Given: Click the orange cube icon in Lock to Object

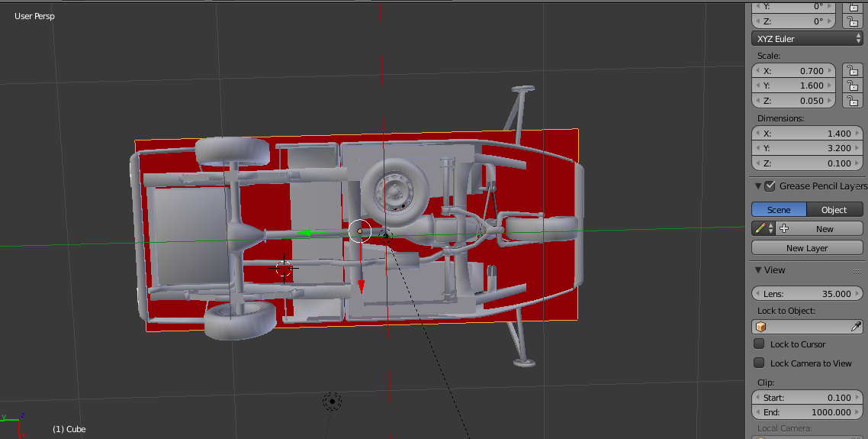Looking at the screenshot, I should (x=761, y=327).
